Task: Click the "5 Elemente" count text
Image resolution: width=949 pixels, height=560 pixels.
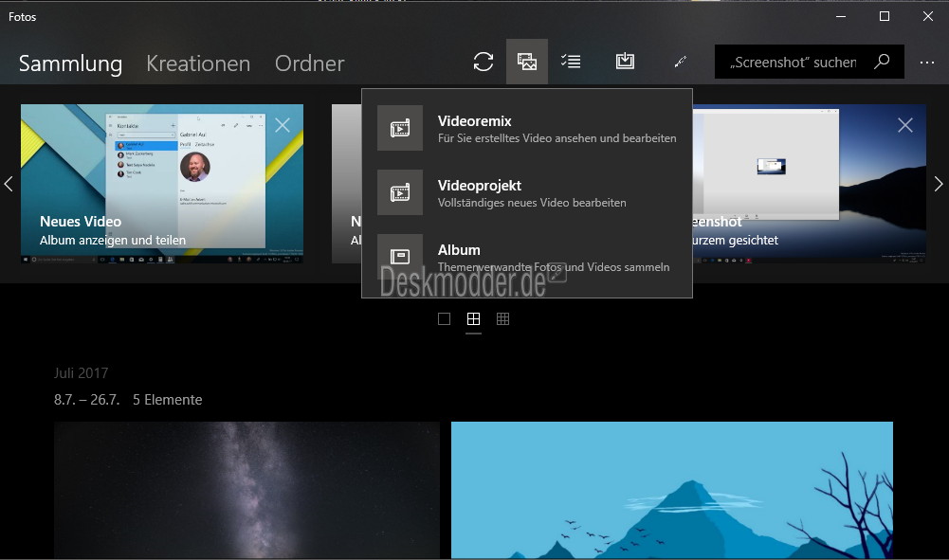Action: click(168, 400)
